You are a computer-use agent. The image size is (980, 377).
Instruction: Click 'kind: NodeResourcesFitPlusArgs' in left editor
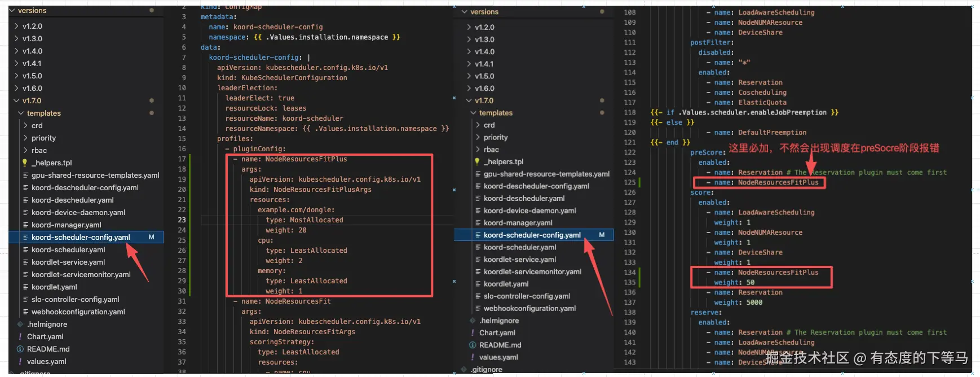click(x=311, y=190)
